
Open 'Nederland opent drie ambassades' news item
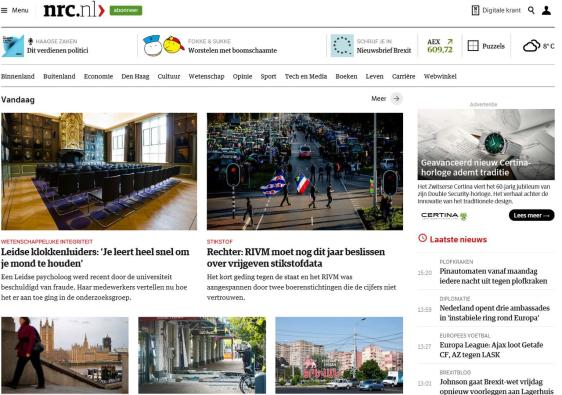[x=495, y=313]
